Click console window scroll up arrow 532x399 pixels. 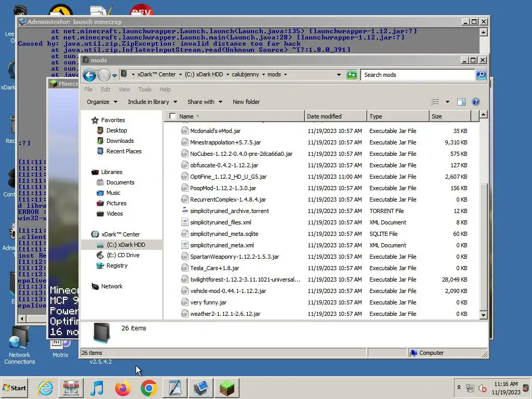click(484, 32)
